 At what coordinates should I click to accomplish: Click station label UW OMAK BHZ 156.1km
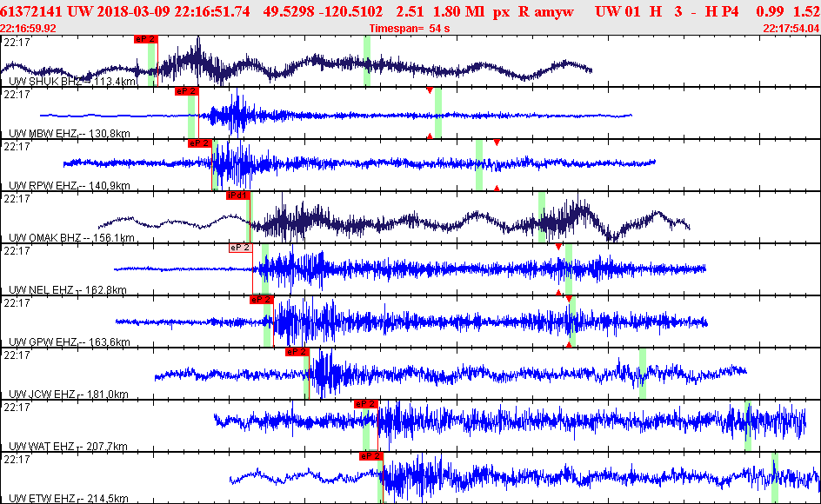[71, 238]
